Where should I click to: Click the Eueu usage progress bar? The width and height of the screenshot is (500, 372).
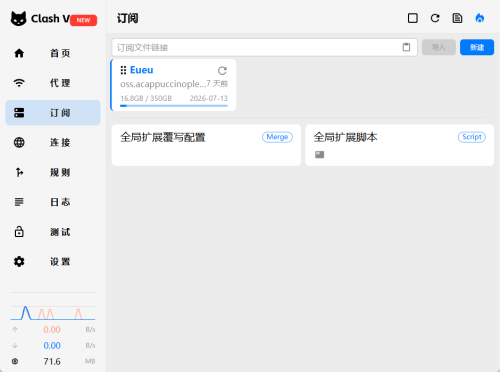pyautogui.click(x=174, y=106)
